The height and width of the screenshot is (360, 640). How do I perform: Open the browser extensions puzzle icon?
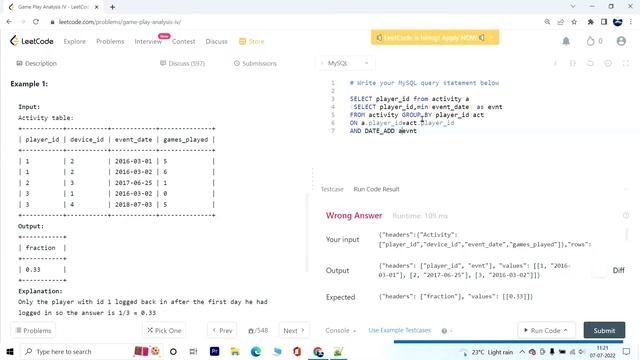coord(590,22)
